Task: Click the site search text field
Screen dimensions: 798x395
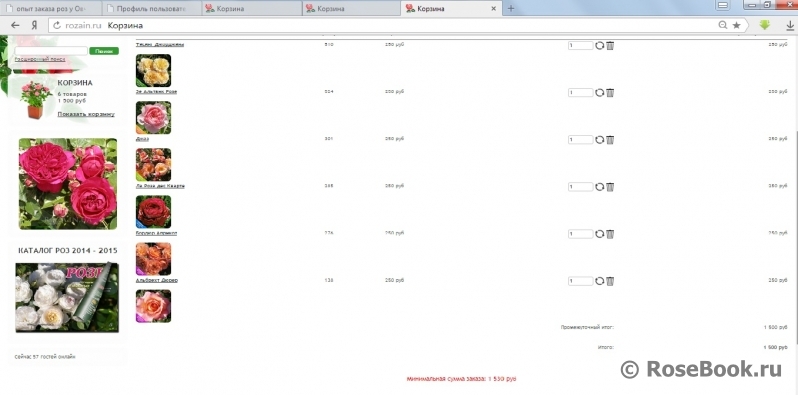Action: (x=51, y=51)
